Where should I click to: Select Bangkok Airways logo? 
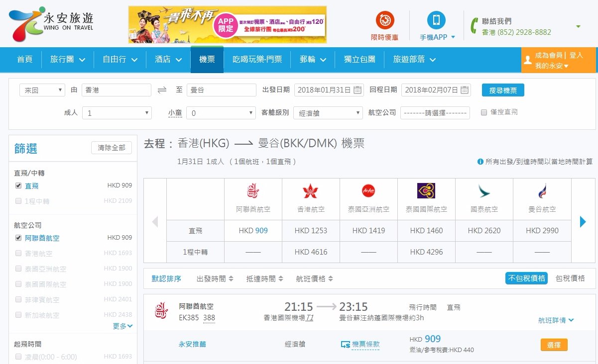tap(542, 191)
